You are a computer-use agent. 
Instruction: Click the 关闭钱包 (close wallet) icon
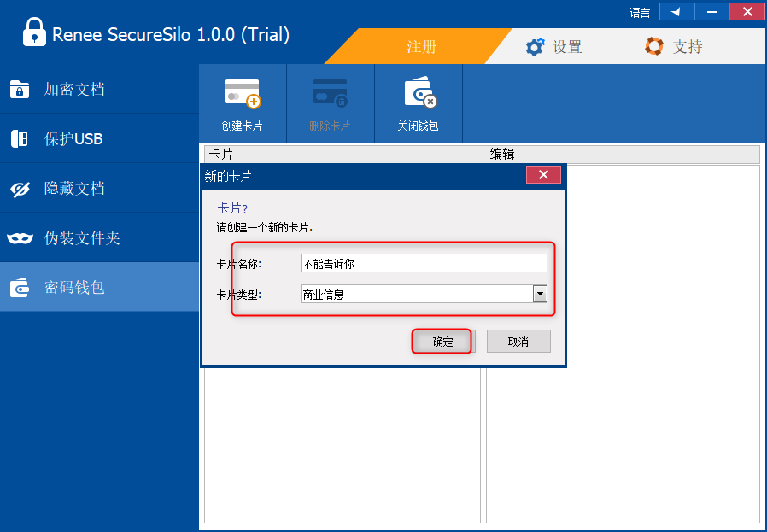[419, 93]
